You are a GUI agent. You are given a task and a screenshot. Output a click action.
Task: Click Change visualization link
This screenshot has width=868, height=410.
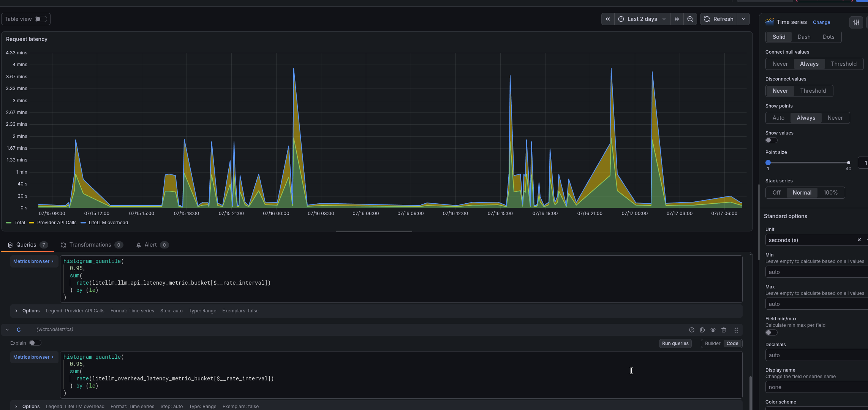(821, 22)
